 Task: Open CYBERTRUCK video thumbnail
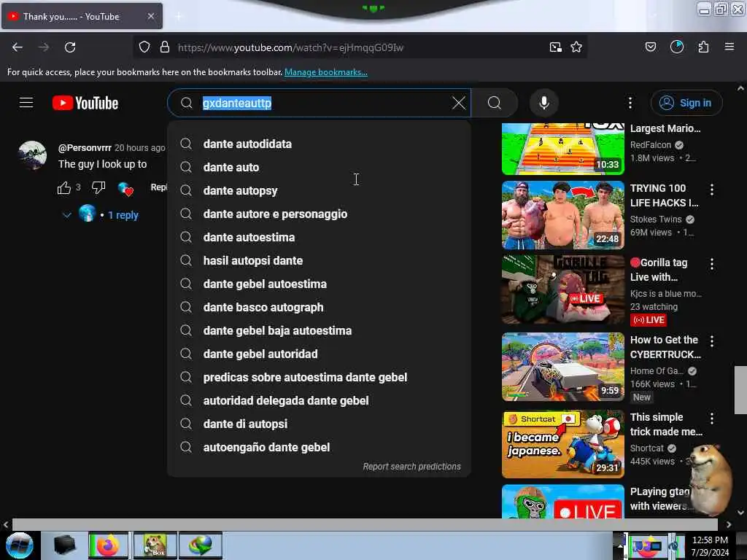coord(562,367)
